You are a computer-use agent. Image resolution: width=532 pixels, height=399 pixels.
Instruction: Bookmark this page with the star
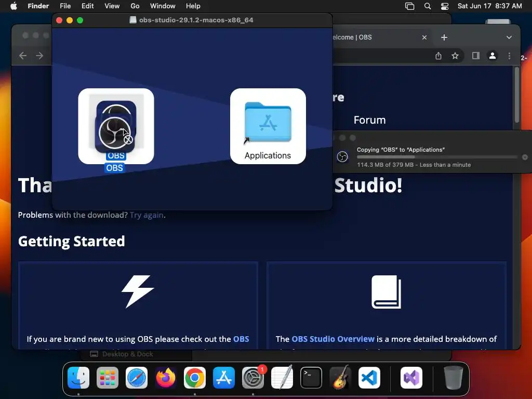click(x=455, y=56)
